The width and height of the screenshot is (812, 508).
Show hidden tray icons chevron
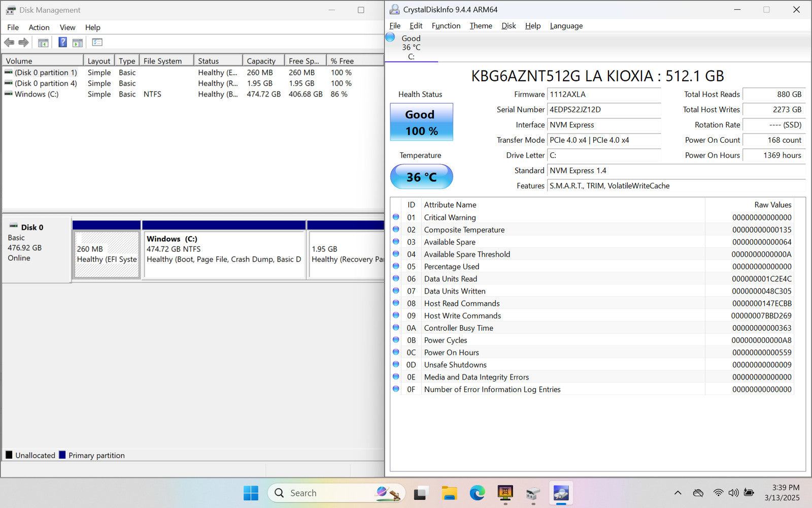pyautogui.click(x=678, y=493)
